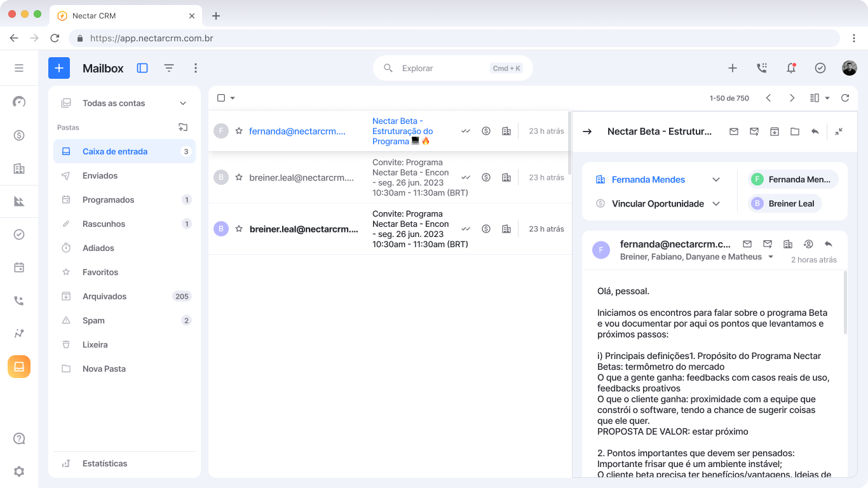Expand Vincular Oportunidade dropdown
The image size is (868, 488).
point(716,204)
